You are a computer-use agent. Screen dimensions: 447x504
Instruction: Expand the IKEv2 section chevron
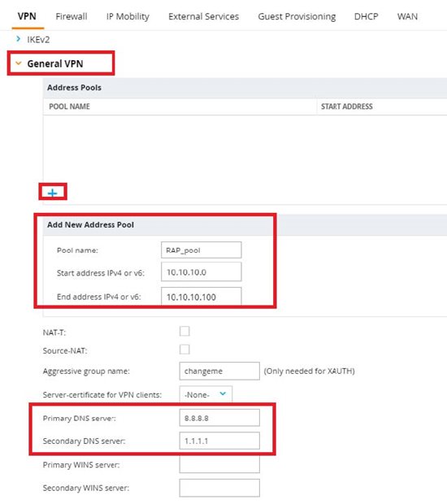pos(19,39)
